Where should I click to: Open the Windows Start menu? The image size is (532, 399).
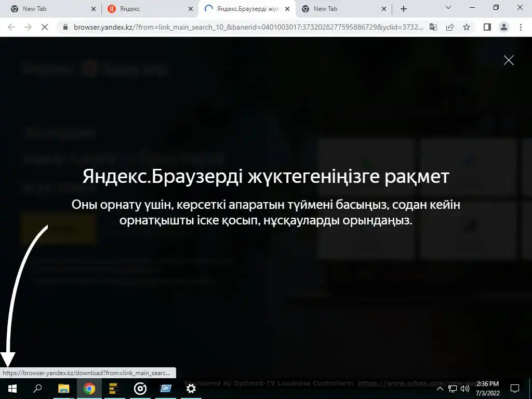[x=12, y=389]
